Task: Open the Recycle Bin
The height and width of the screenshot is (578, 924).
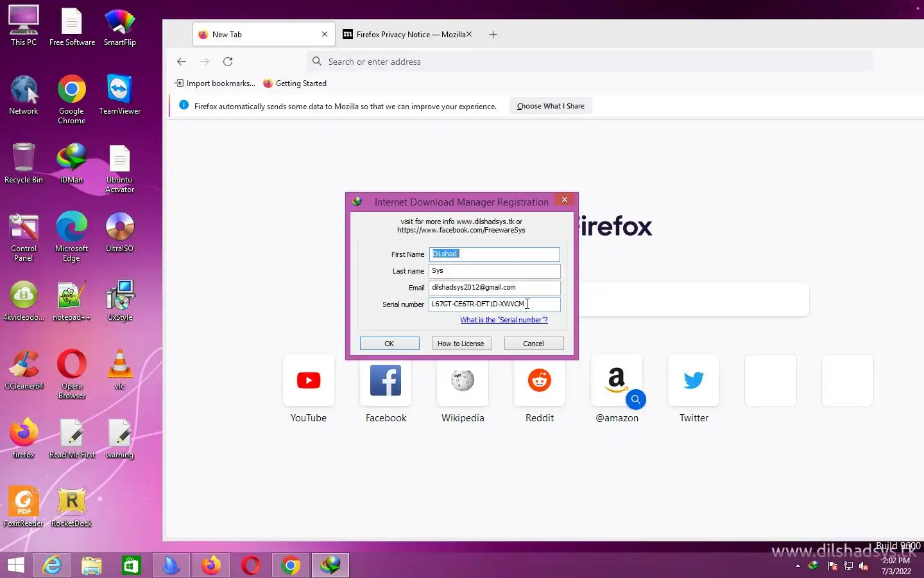Action: coord(24,163)
